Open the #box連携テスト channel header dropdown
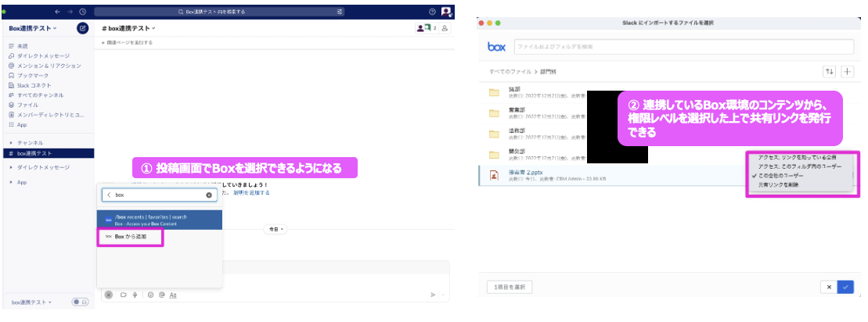The height and width of the screenshot is (322, 868). tap(128, 28)
